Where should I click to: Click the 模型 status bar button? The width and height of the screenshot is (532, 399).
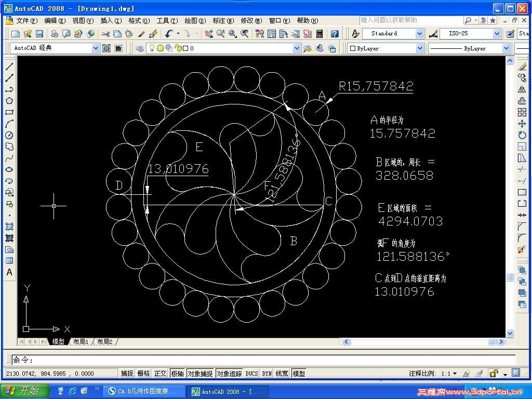(x=299, y=374)
